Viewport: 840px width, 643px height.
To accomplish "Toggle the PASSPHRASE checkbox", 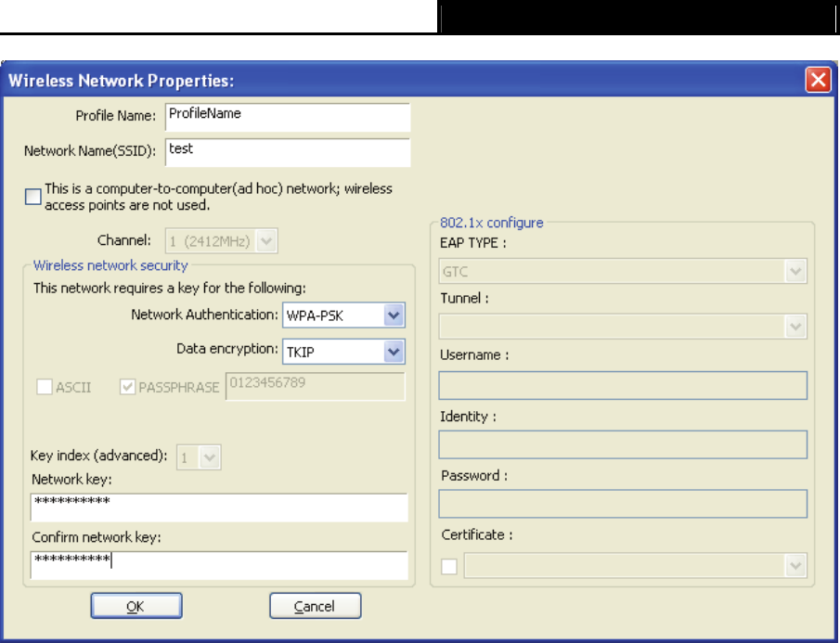I will [127, 387].
